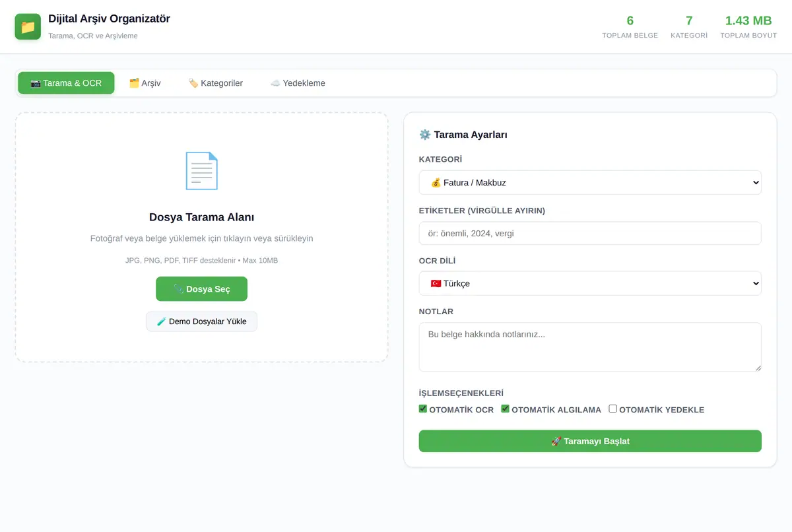The height and width of the screenshot is (532, 792).
Task: Open the Kategori dropdown
Action: [590, 182]
